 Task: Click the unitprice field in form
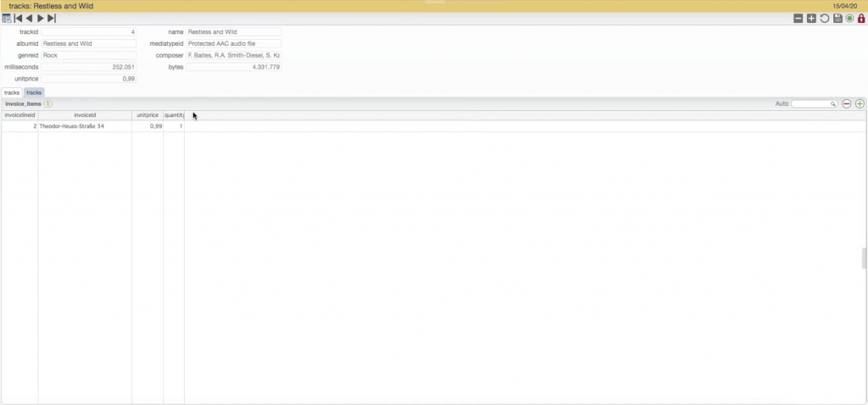pos(88,79)
